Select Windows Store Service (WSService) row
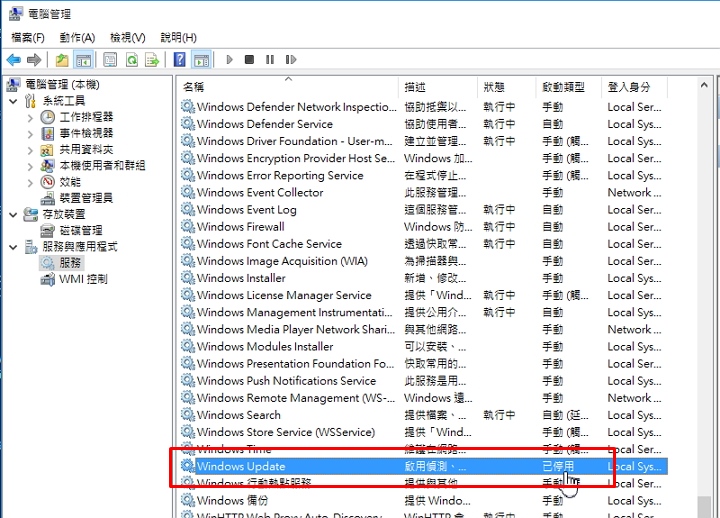The image size is (720, 518). point(423,432)
